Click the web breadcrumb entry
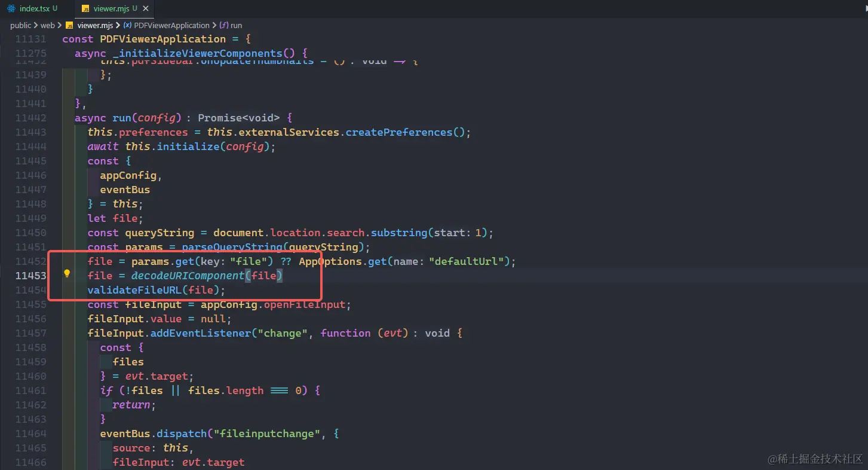Image resolution: width=868 pixels, height=470 pixels. [47, 25]
